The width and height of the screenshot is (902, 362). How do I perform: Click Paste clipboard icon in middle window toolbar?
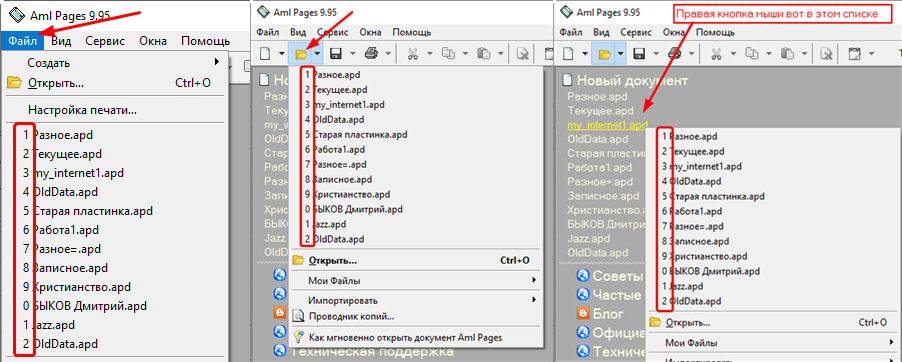(x=483, y=54)
